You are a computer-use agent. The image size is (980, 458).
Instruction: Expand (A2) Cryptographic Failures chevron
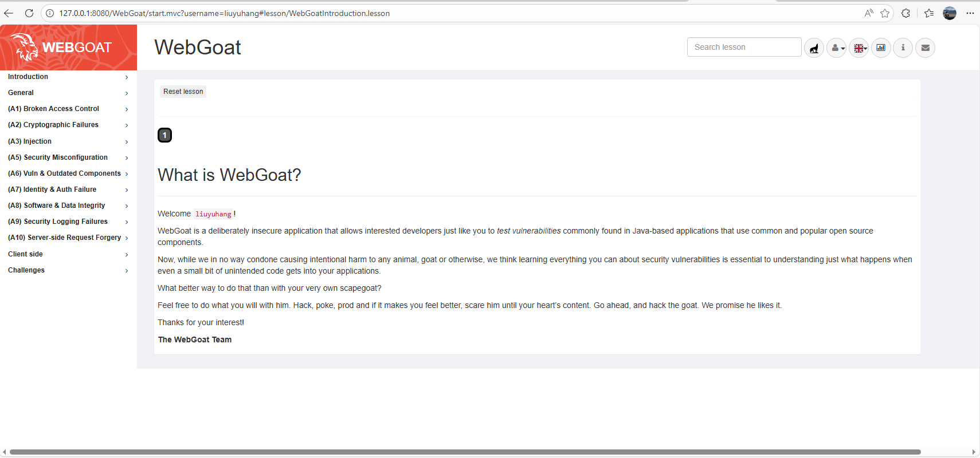click(127, 125)
